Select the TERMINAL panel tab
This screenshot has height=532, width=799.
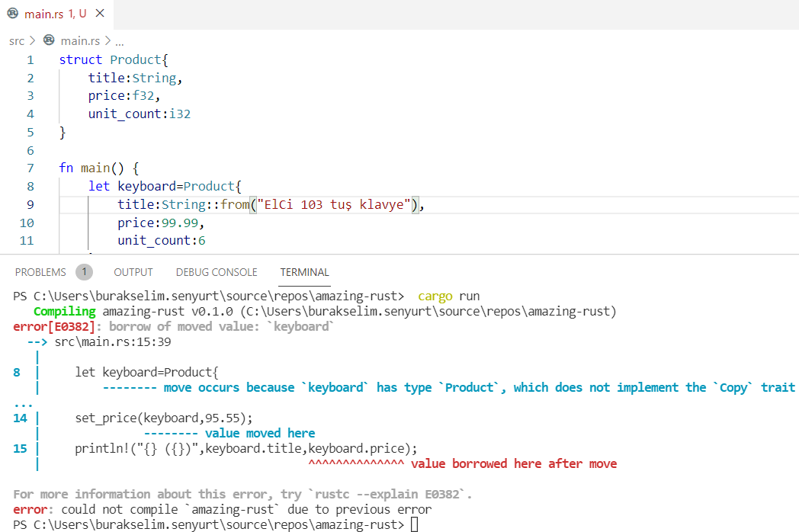click(304, 272)
